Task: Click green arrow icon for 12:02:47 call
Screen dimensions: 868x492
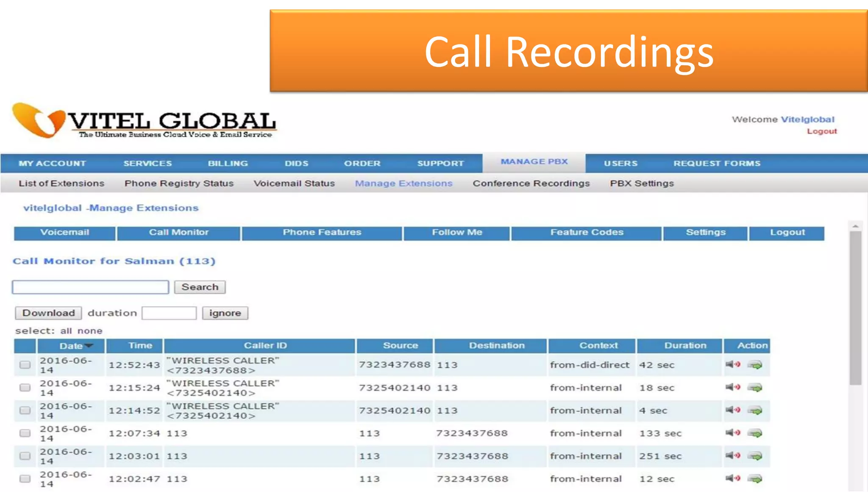Action: [x=755, y=479]
